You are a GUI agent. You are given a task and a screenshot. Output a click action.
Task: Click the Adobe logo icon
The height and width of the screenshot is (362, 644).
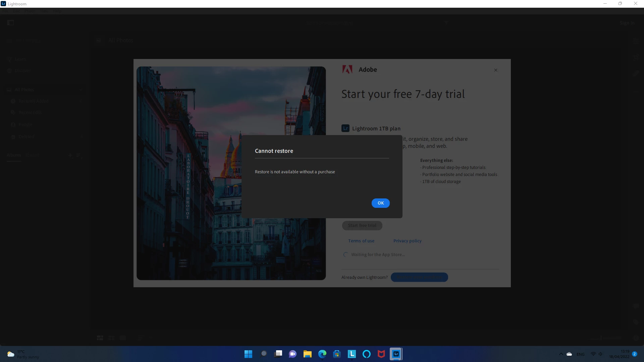[x=347, y=70]
